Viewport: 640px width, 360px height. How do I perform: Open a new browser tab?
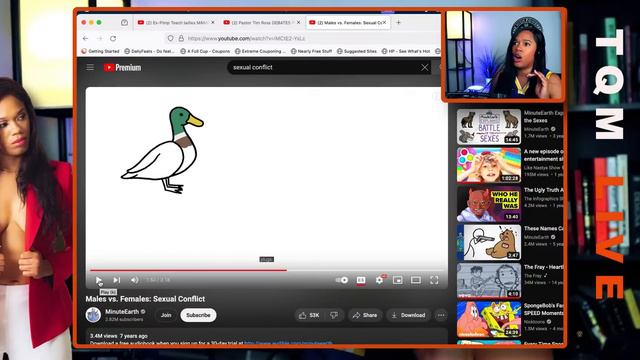point(399,22)
